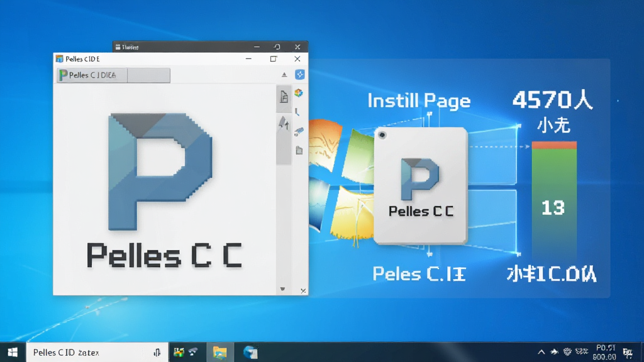The height and width of the screenshot is (362, 644).
Task: Click the small gray icon right of the tiles icon
Action: (x=192, y=351)
